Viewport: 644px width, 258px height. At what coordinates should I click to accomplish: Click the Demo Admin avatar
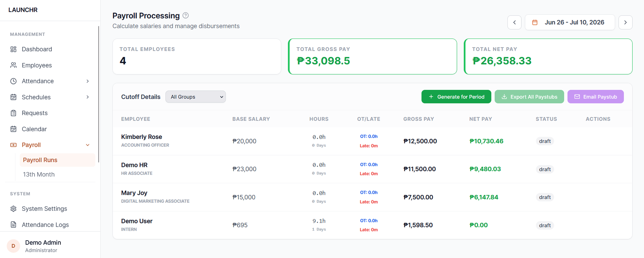click(x=13, y=246)
